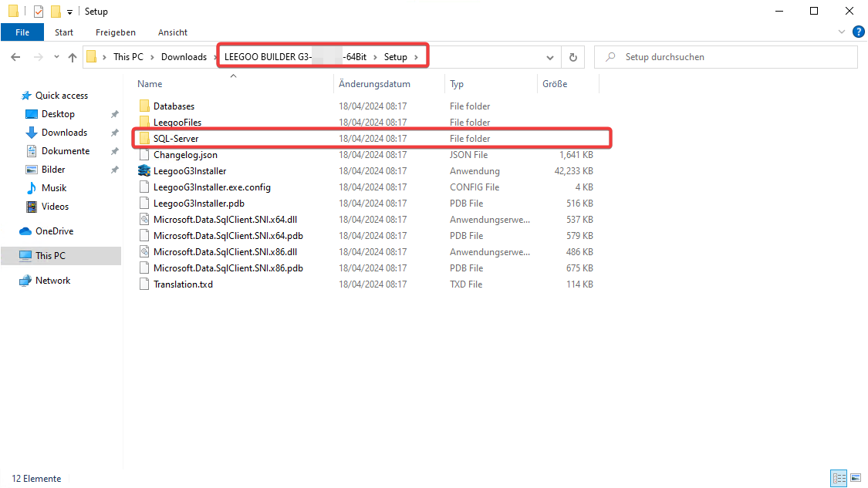Select Bilder in the Quick access list
The image size is (868, 488).
(53, 170)
